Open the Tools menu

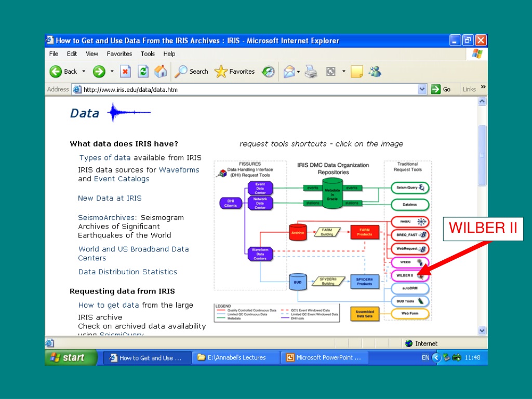click(148, 54)
